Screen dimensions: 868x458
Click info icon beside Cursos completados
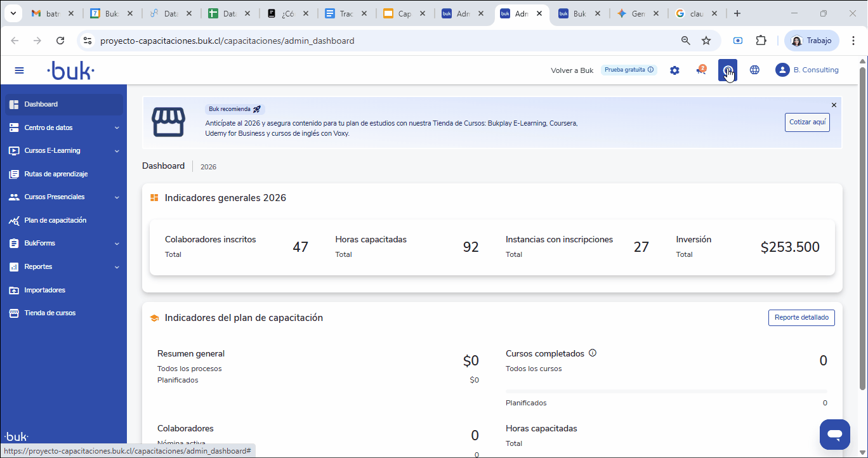point(593,353)
